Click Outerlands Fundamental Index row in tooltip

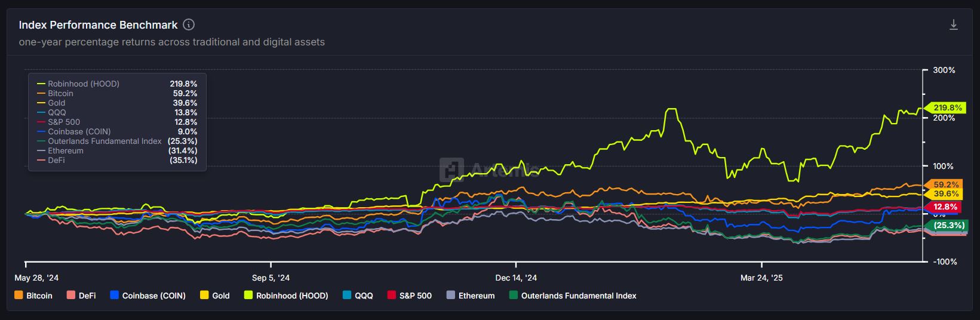pos(117,141)
